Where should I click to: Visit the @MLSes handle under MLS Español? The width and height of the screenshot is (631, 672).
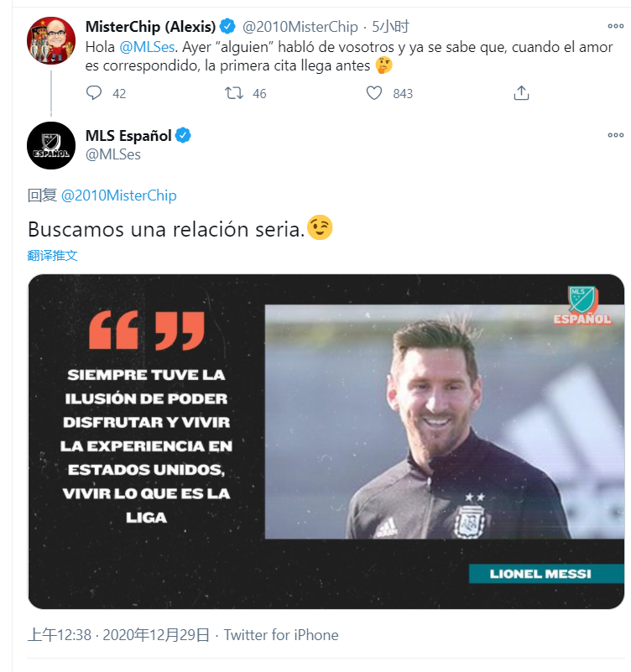point(113,154)
